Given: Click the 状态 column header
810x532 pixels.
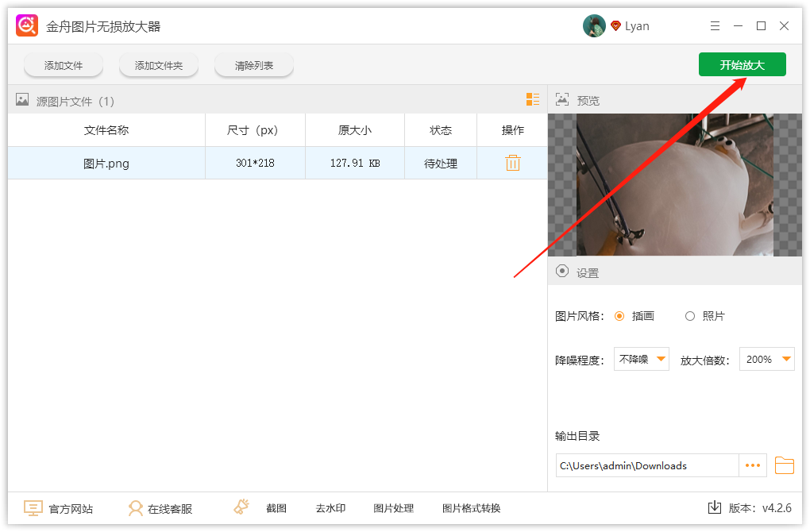Looking at the screenshot, I should pos(441,130).
